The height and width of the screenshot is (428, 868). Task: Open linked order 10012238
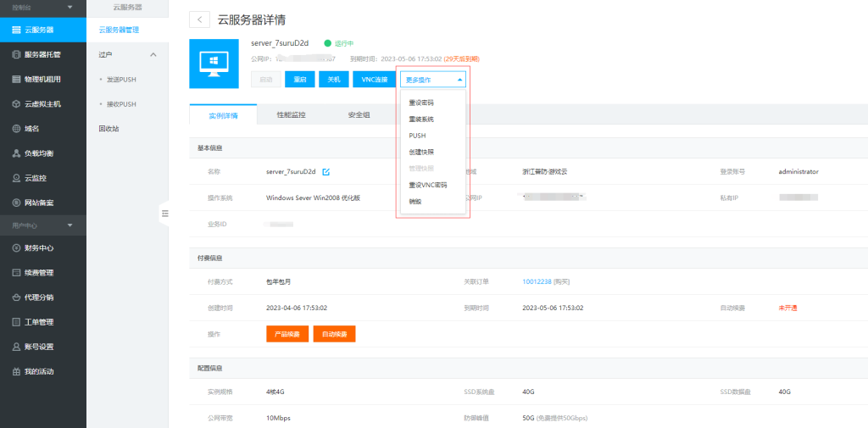point(537,281)
